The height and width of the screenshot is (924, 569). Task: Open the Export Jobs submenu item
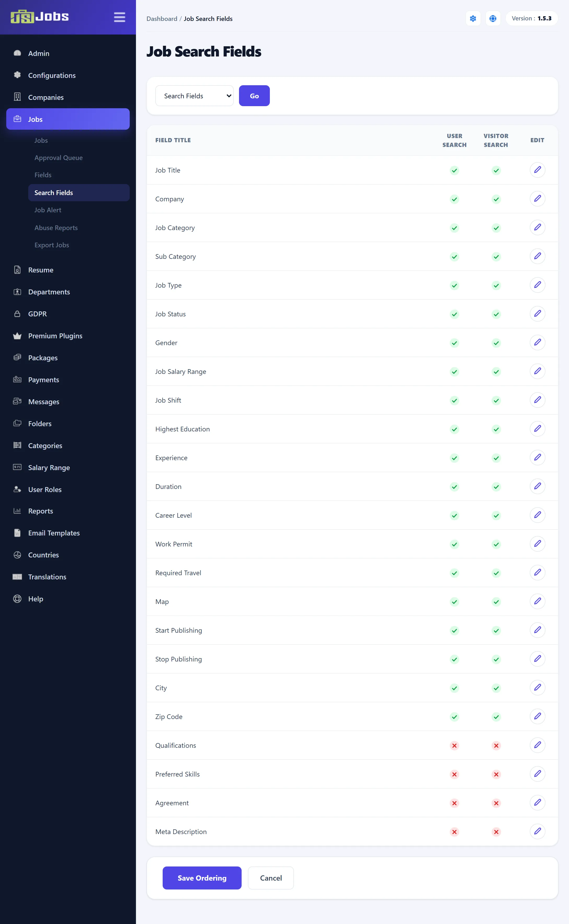pyautogui.click(x=52, y=245)
